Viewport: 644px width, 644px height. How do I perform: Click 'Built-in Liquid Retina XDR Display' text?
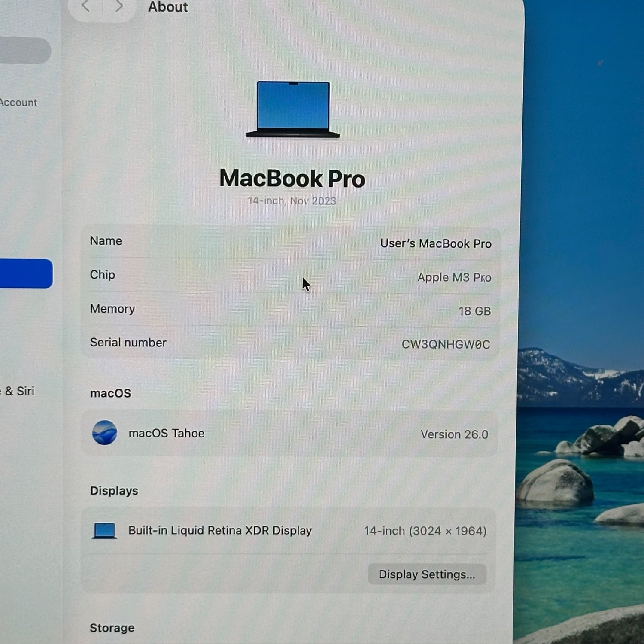coord(220,531)
